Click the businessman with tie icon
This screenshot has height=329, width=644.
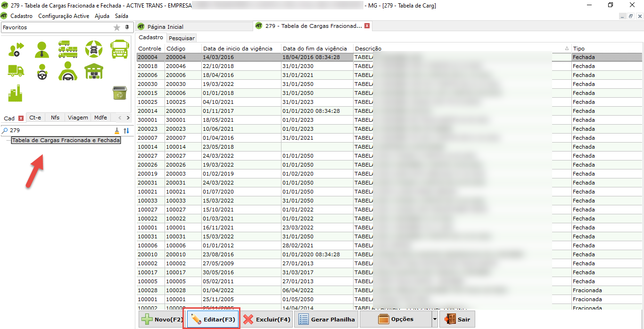click(x=42, y=49)
